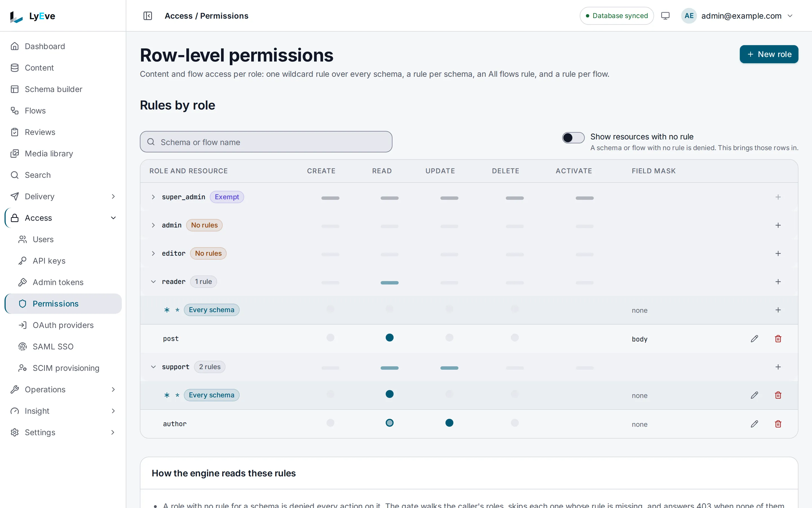Click the Database synced status badge
This screenshot has height=508, width=812.
pyautogui.click(x=616, y=16)
